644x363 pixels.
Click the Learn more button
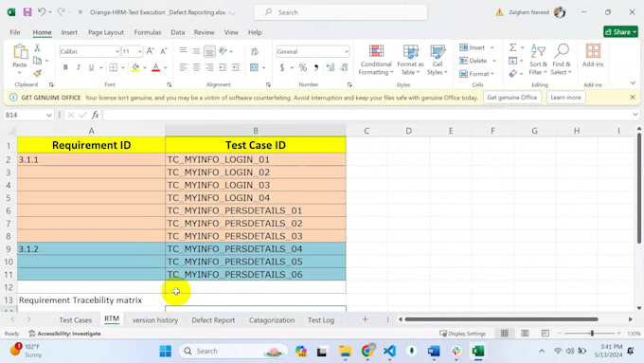point(565,98)
